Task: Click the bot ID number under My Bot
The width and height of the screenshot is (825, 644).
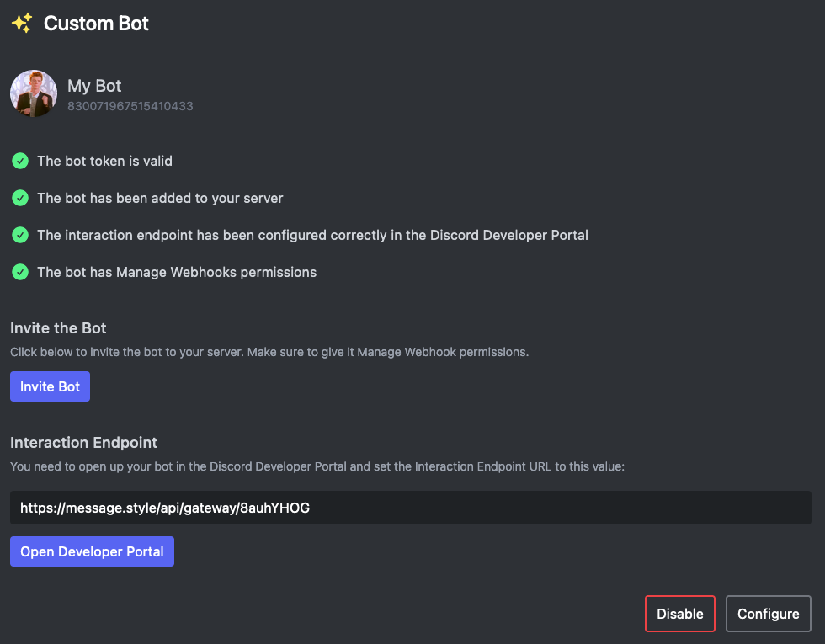Action: tap(130, 106)
